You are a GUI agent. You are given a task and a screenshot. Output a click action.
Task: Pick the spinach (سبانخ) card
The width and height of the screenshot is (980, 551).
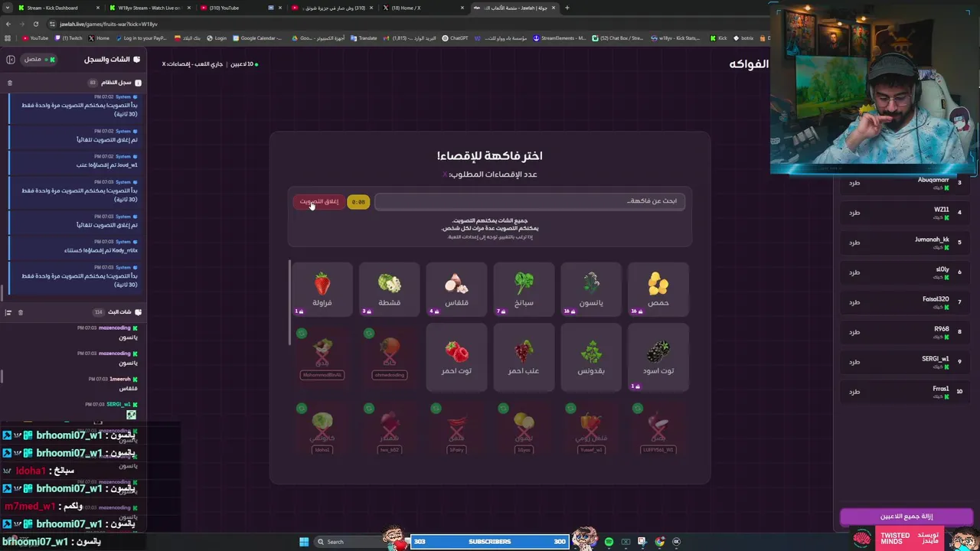[524, 289]
